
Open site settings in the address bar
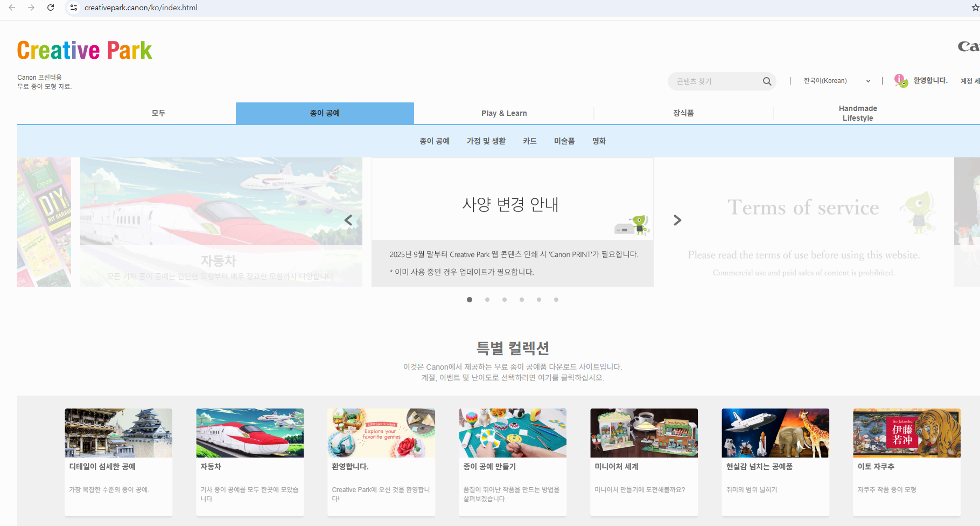click(x=73, y=8)
